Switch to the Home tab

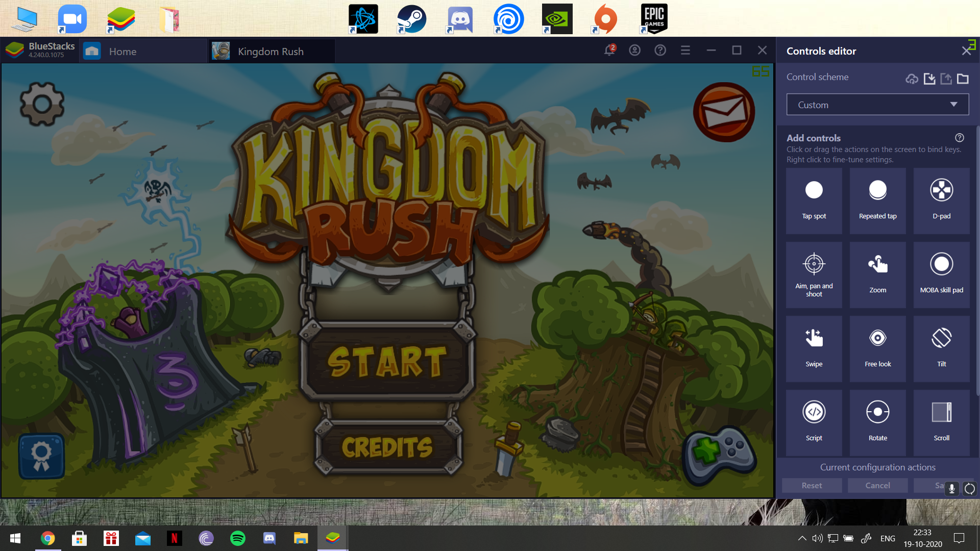(123, 51)
